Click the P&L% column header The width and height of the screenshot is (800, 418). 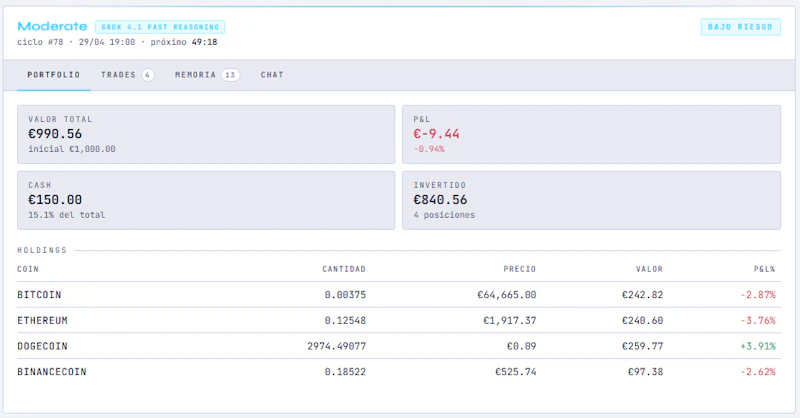(x=764, y=269)
